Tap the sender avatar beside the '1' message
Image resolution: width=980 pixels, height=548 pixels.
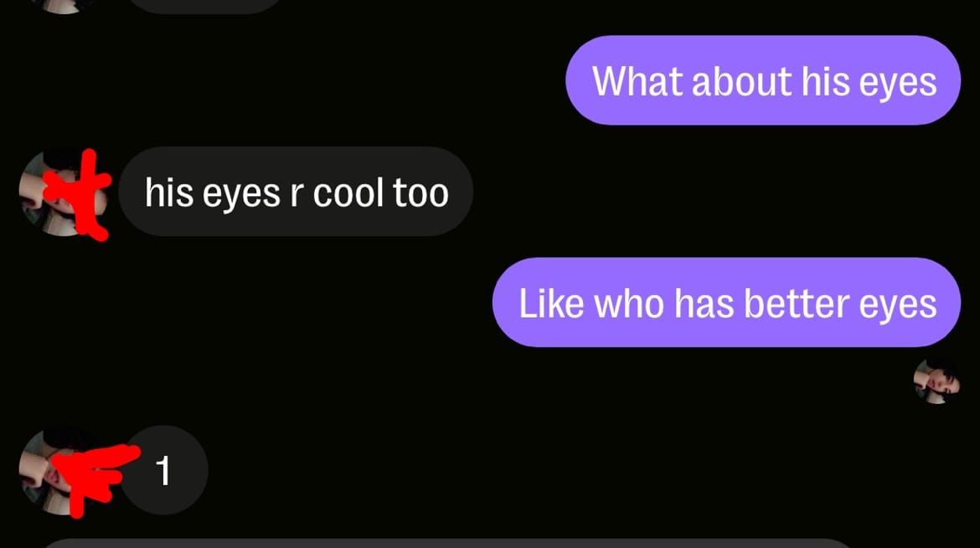pos(63,471)
